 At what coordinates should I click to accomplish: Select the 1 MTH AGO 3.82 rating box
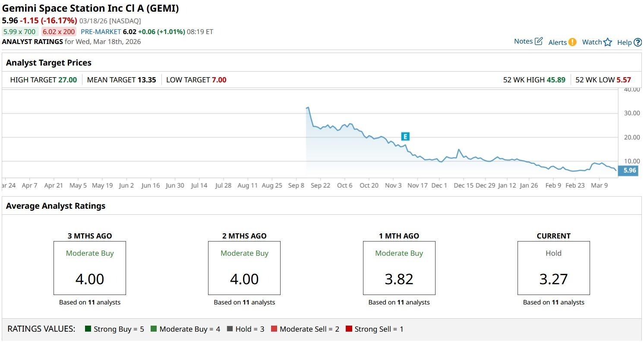pos(399,268)
